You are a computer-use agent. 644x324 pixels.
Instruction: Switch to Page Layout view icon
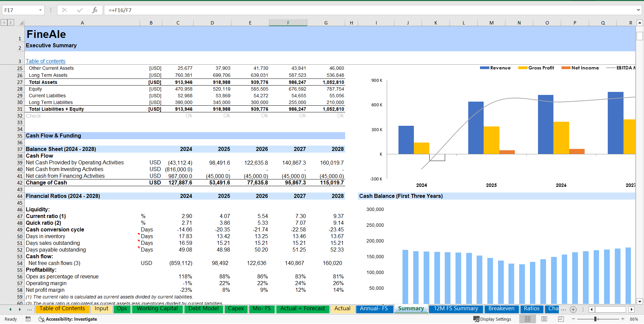pos(544,319)
